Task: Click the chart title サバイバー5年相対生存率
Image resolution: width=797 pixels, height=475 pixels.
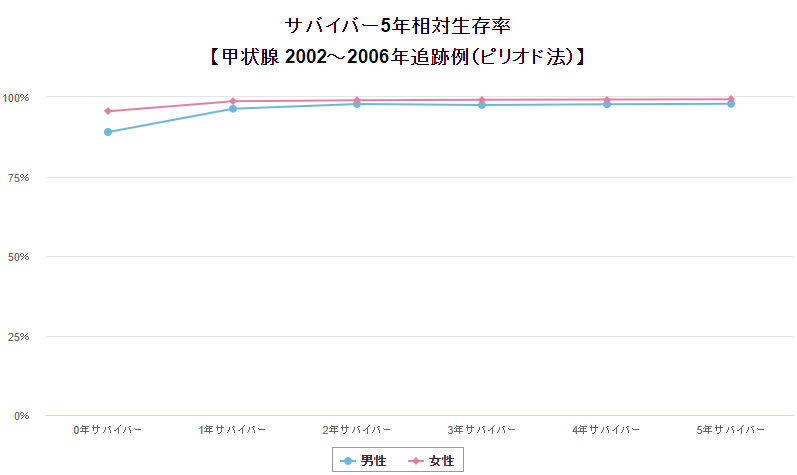Action: coord(398,25)
